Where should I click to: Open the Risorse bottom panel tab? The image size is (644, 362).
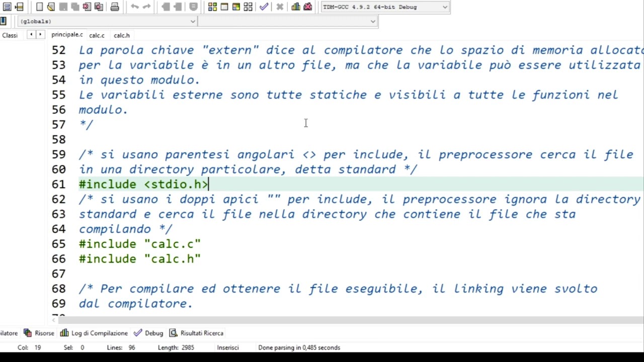(39, 333)
